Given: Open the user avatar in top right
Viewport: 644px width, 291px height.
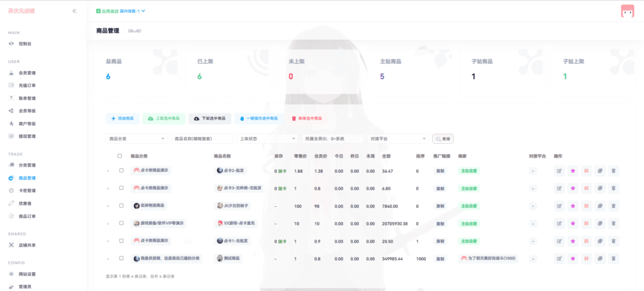Looking at the screenshot, I should coord(627,11).
